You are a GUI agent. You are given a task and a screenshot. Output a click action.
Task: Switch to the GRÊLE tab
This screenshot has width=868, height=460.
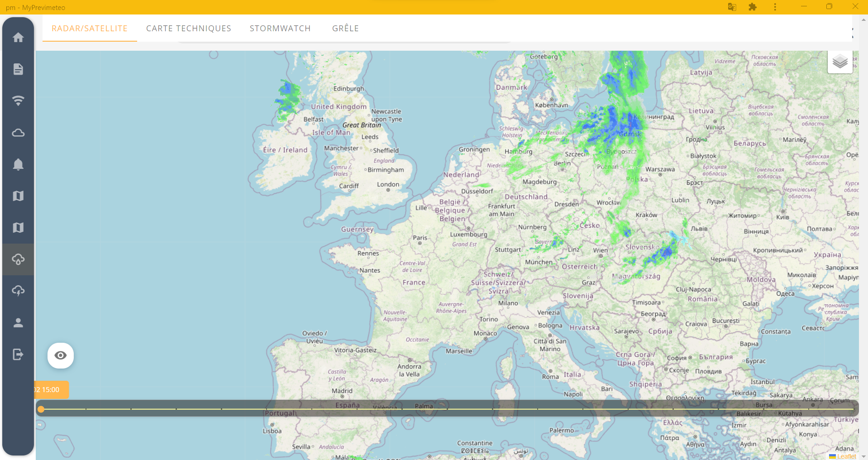(345, 29)
